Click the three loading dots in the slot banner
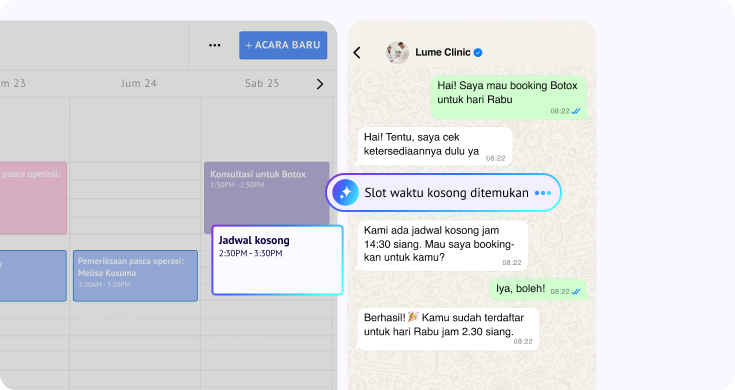 (x=543, y=193)
